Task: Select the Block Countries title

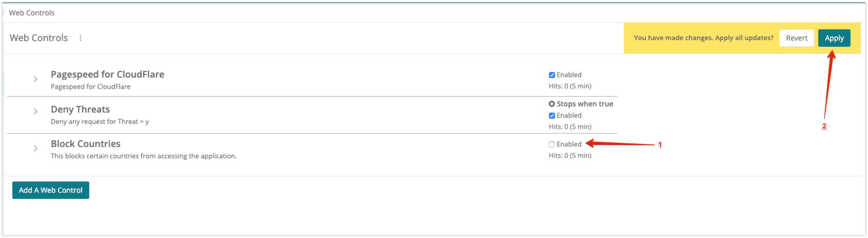Action: (86, 144)
